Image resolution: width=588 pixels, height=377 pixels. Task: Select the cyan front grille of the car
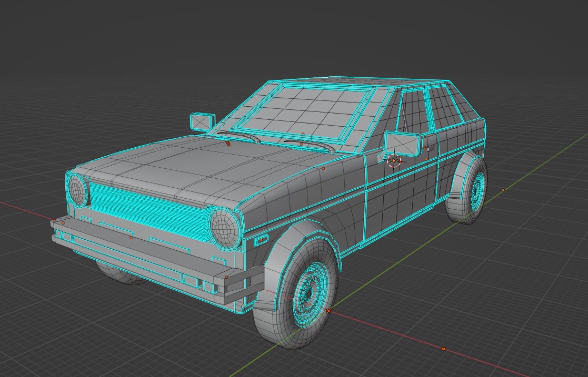click(x=150, y=211)
